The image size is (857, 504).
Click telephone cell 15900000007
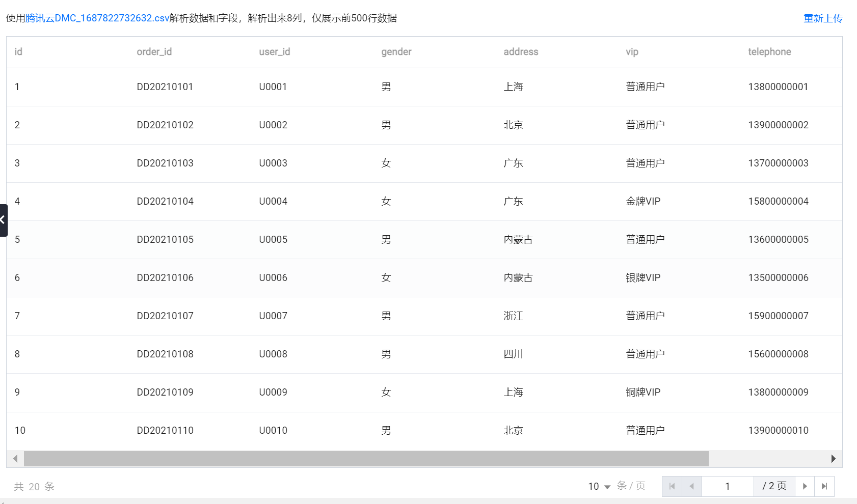pyautogui.click(x=778, y=316)
